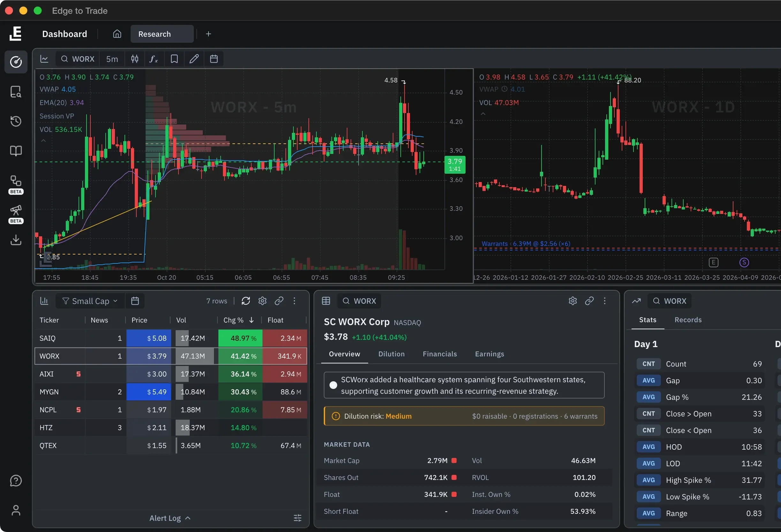The height and width of the screenshot is (532, 781).
Task: Open the telescope BETA sidebar icon
Action: point(16,214)
